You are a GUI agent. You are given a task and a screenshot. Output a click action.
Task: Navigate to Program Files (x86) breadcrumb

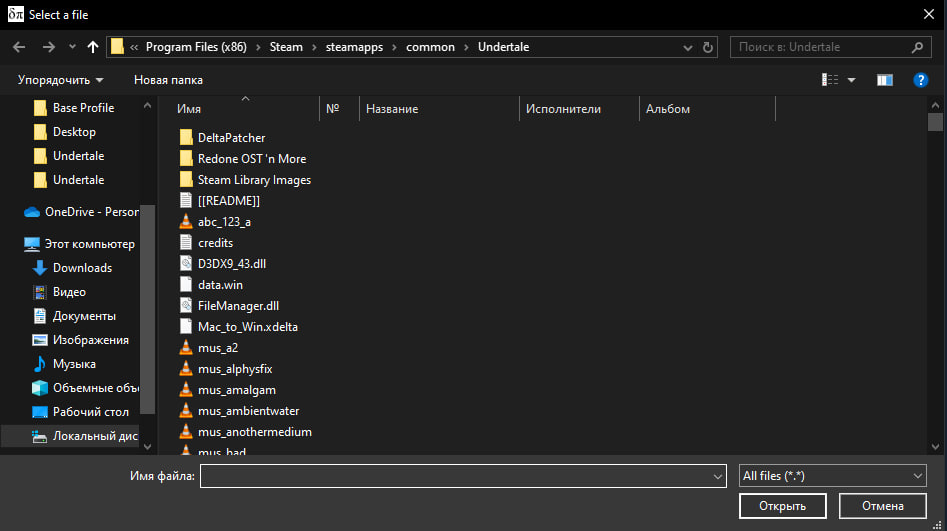tap(196, 47)
